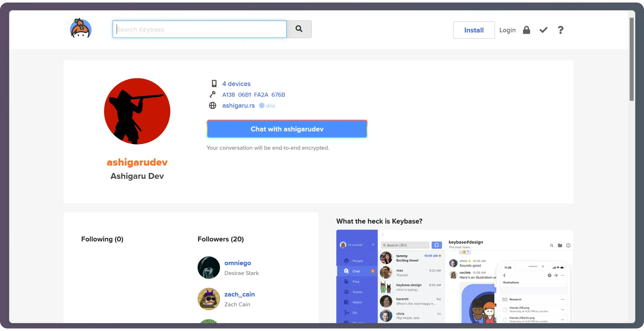Screen dimensions: 644x331
Task: Open help via the question mark icon
Action: coord(560,30)
